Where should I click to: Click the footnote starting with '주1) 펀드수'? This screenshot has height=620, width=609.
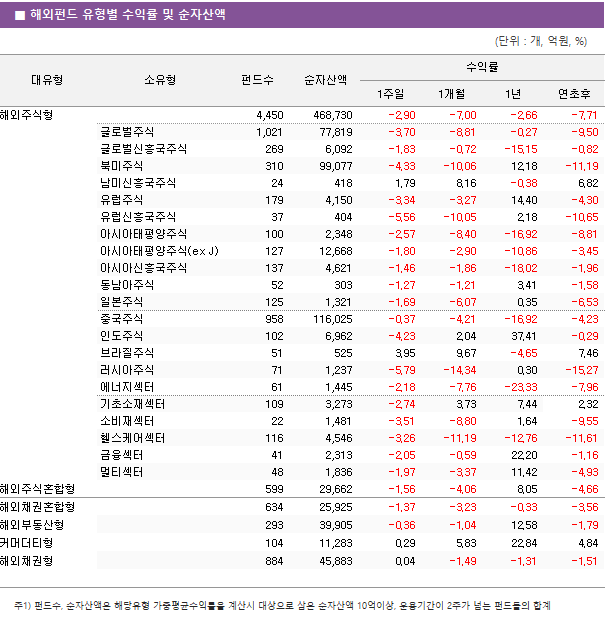282,605
